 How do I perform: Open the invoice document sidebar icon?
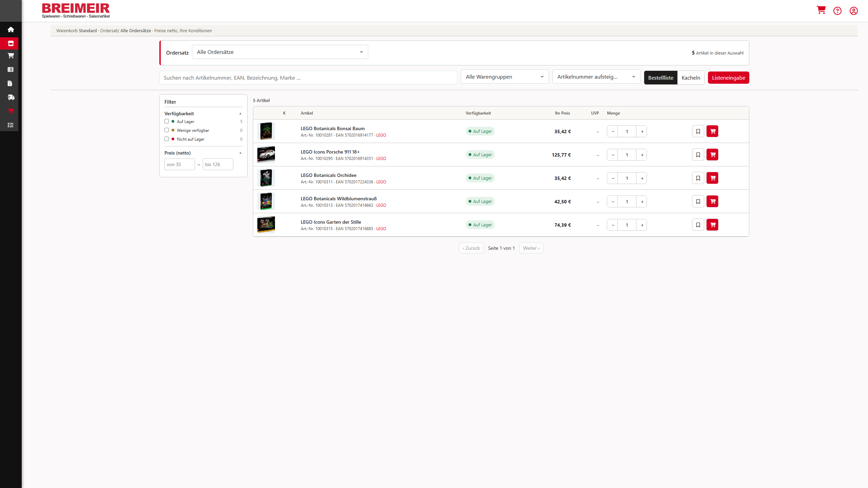(x=10, y=83)
